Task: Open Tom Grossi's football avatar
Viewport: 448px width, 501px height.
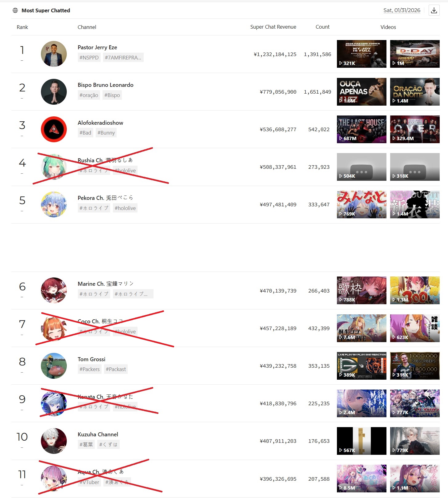Action: point(54,366)
